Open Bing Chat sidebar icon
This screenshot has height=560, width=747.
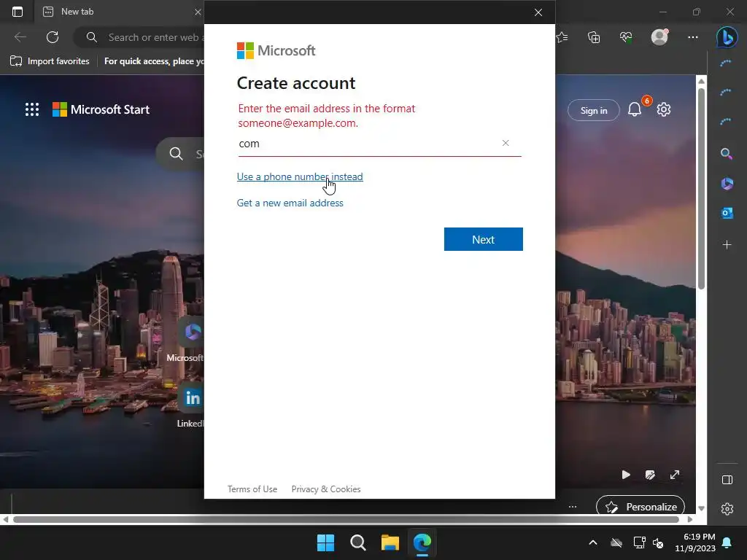[727, 37]
